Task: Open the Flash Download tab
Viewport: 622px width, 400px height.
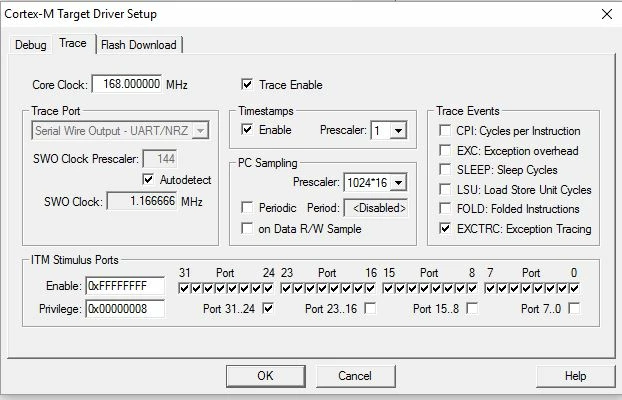Action: [138, 45]
